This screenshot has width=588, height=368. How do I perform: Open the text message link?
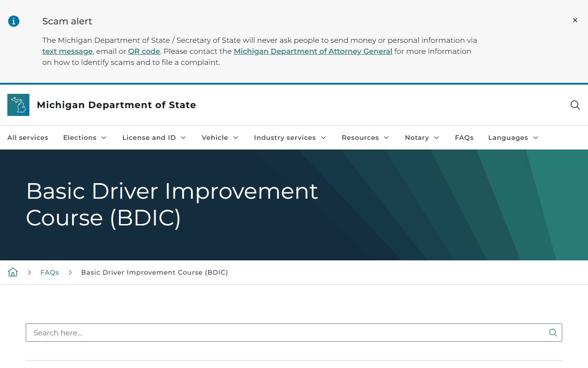coord(68,51)
